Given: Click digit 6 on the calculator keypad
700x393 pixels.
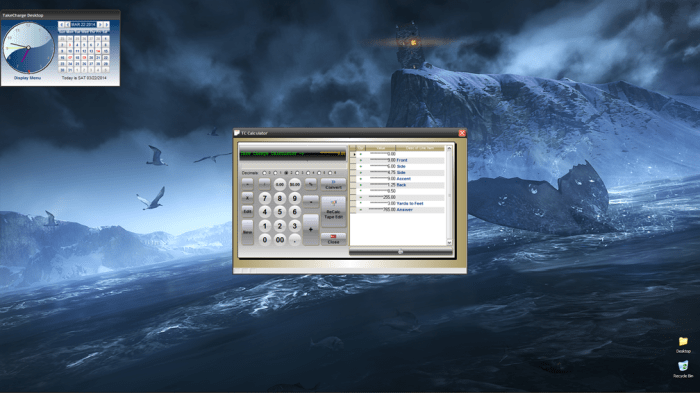Looking at the screenshot, I should (x=295, y=212).
